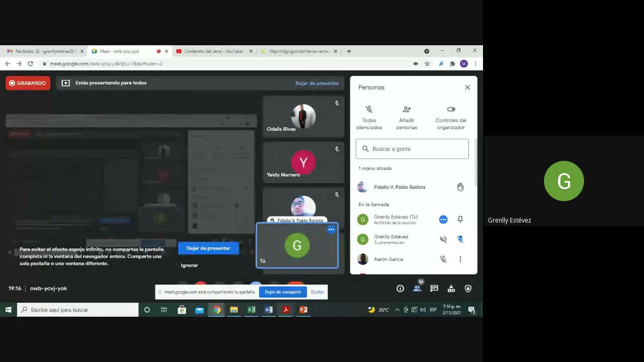Show hidden system tray icons
The width and height of the screenshot is (644, 362).
[x=397, y=310]
